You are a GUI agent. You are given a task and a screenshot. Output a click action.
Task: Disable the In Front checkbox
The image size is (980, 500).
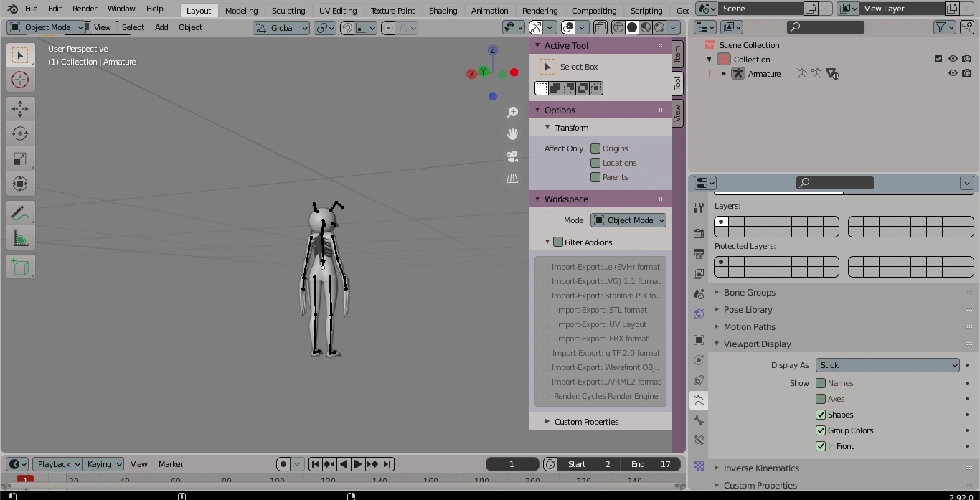[x=821, y=446]
